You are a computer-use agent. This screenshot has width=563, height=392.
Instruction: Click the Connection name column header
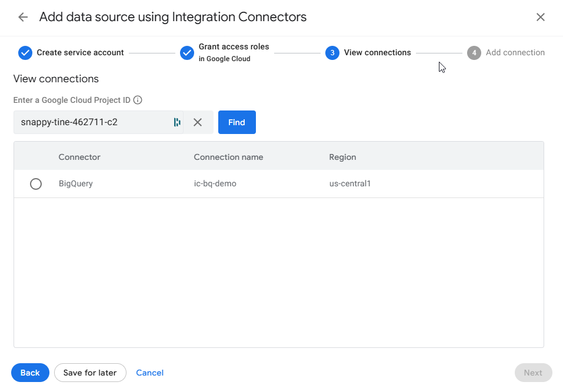click(x=228, y=157)
